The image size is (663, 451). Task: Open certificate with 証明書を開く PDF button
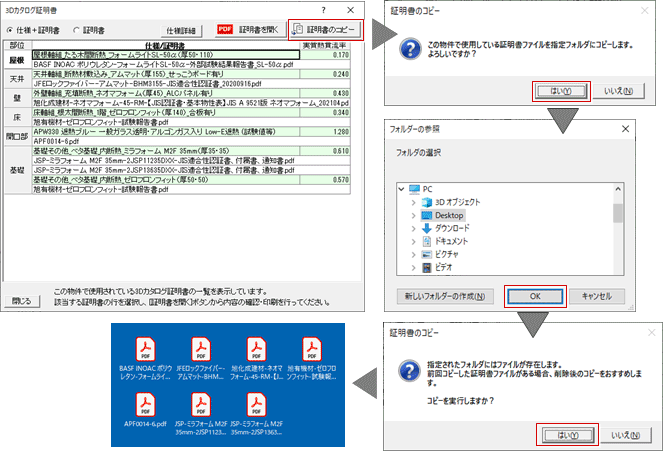[250, 30]
